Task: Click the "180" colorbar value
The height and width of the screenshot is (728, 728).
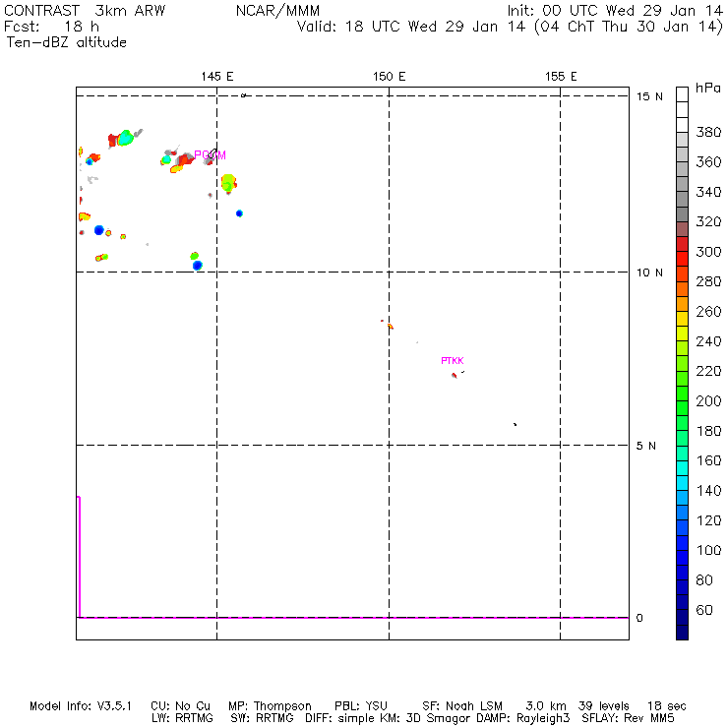Action: click(x=708, y=431)
